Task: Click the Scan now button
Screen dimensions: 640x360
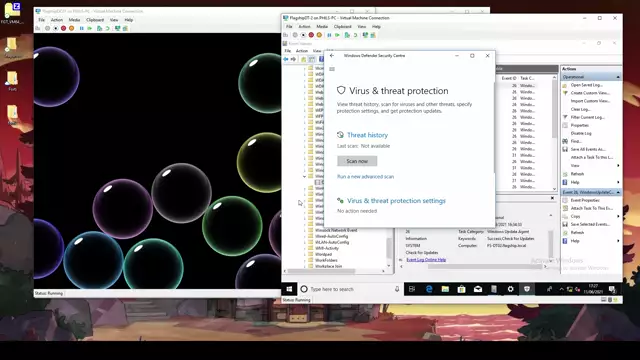Action: coord(357,161)
